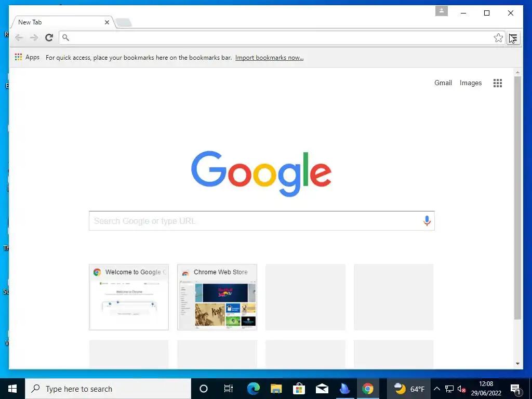Click the Google search box
The image size is (532, 399).
pos(262,221)
